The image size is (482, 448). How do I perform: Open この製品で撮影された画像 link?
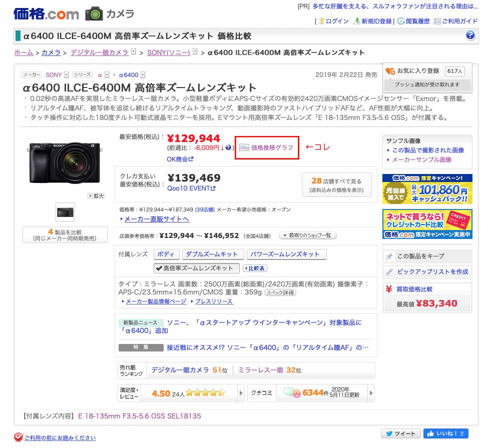click(428, 150)
